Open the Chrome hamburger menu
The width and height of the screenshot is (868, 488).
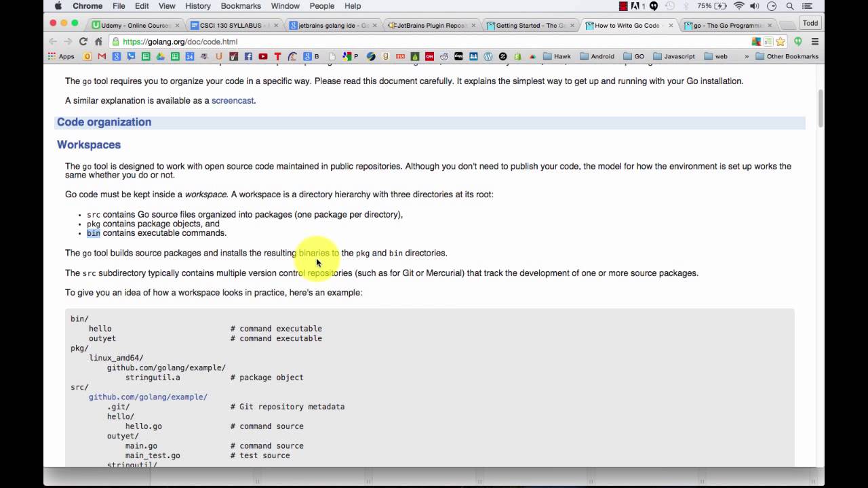coord(814,41)
